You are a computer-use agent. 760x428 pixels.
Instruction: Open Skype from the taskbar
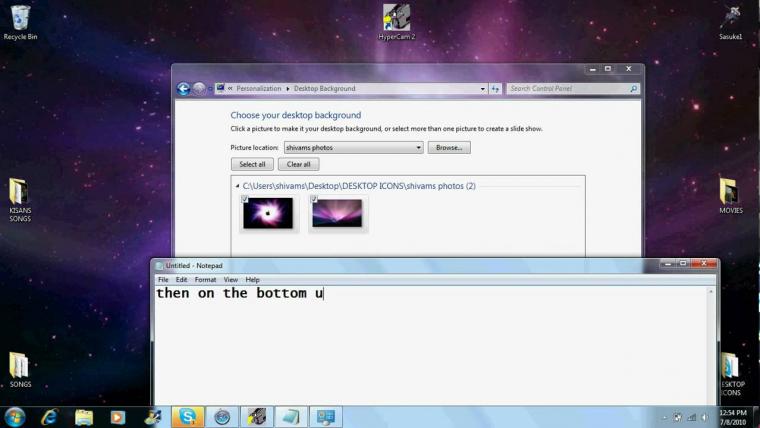[x=186, y=417]
